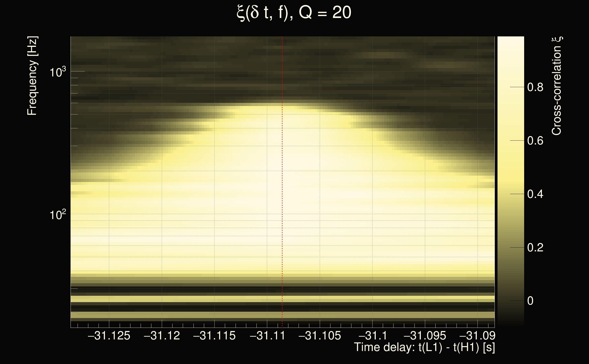Screen dimensions: 589x364
Task: Click the 0.8 colorbar tick label
Action: click(x=535, y=87)
